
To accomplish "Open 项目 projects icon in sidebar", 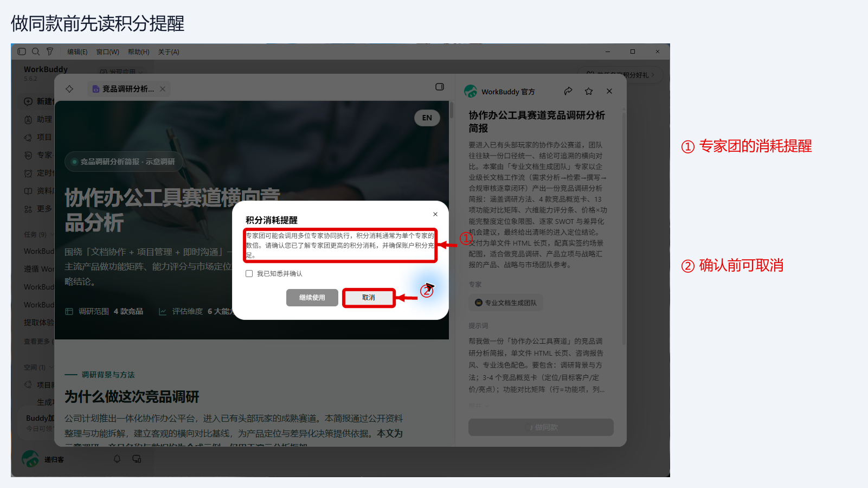I will [x=28, y=137].
